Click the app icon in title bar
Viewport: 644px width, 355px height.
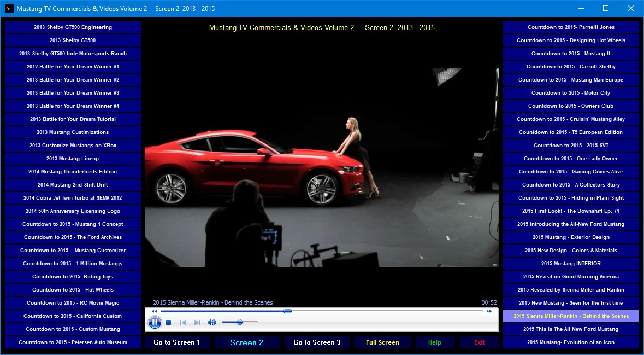pyautogui.click(x=9, y=8)
